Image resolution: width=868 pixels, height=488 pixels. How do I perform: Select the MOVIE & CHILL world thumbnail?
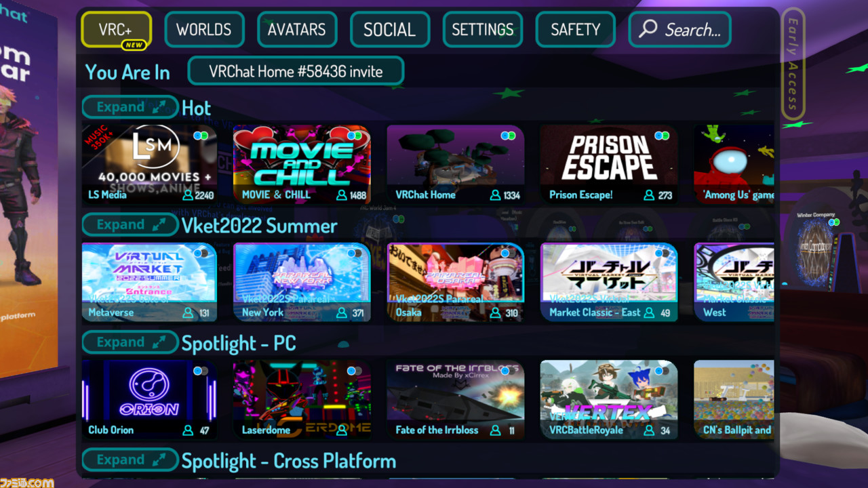[x=302, y=165]
